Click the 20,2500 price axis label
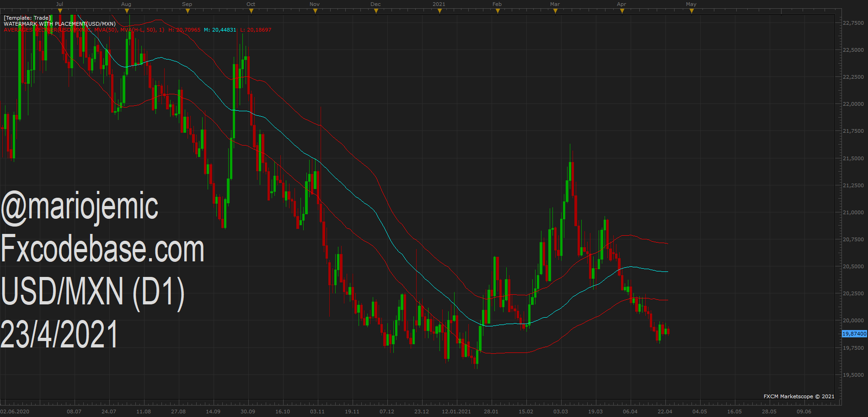Image resolution: width=868 pixels, height=417 pixels. tap(853, 293)
